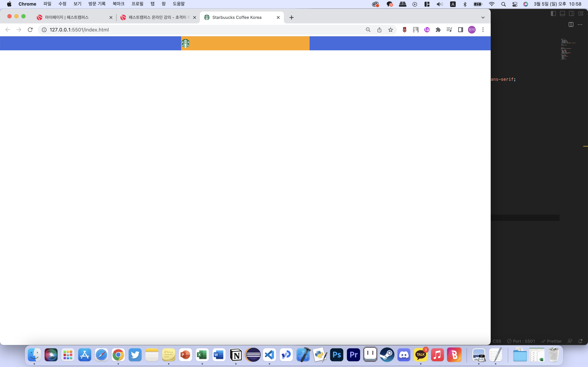
Task: Open VS Code editor more actions menu
Action: [x=580, y=24]
